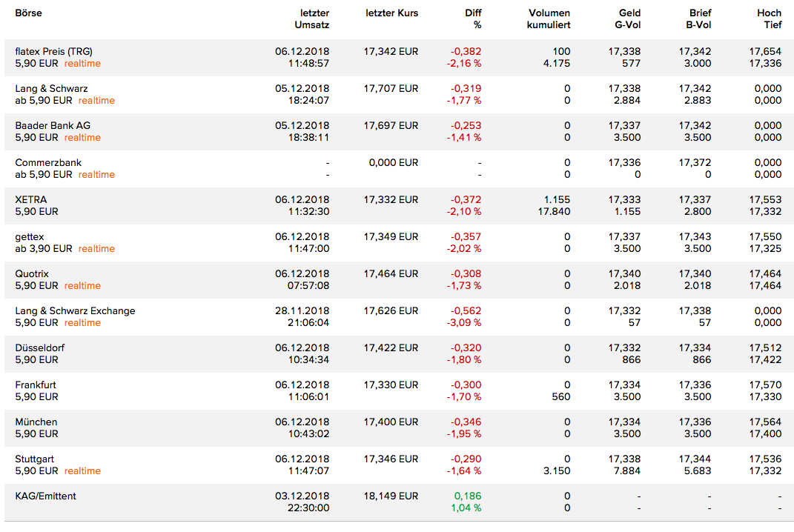
Task: Click the Börse column header
Action: click(x=29, y=13)
